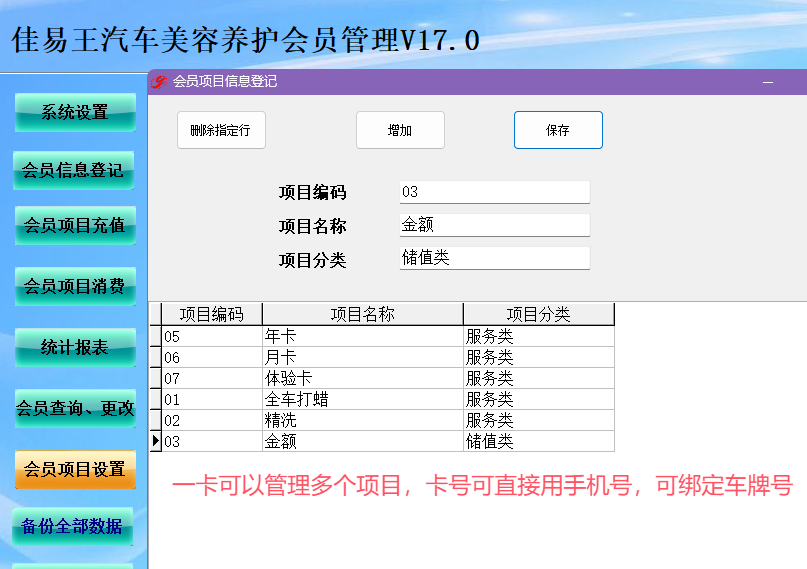The width and height of the screenshot is (807, 569).
Task: Open 会员查询、更改
Action: [75, 408]
